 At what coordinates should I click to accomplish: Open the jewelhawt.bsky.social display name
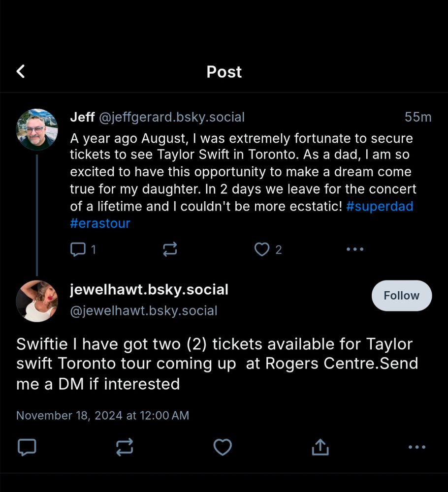coord(149,290)
